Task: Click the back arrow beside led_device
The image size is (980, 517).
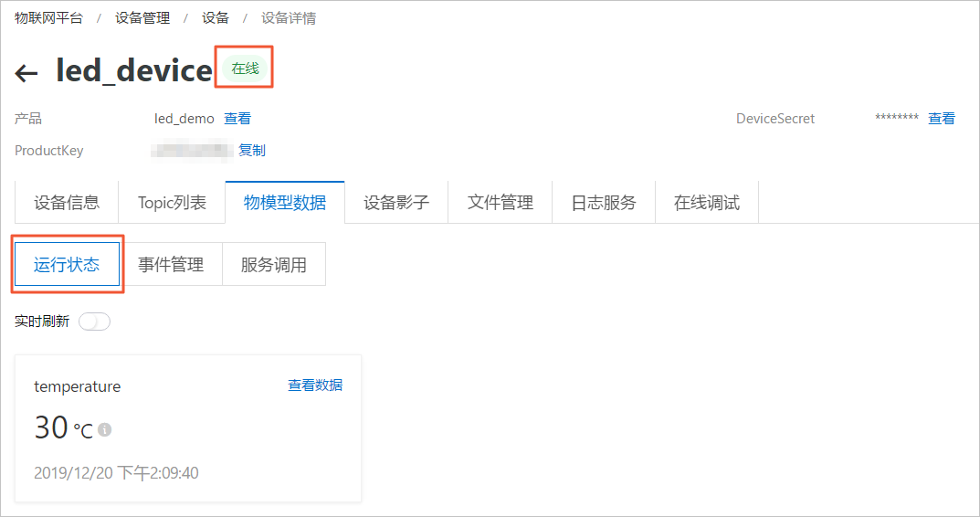Action: coord(26,73)
